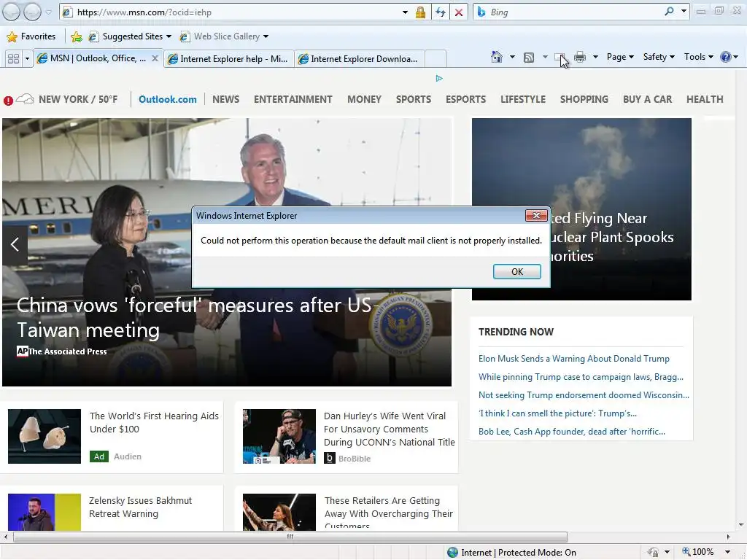Go to the ENTERTAINMENT section
Screen dimensions: 747x560
click(x=293, y=99)
